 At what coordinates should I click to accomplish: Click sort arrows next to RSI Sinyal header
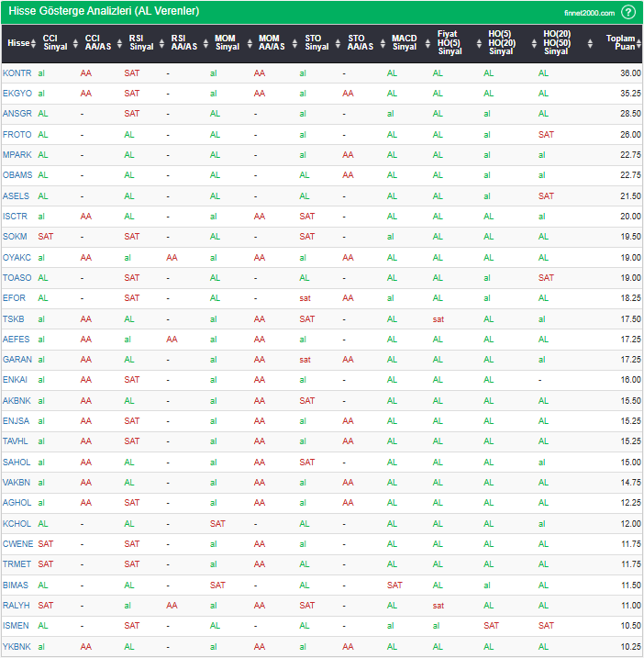pyautogui.click(x=162, y=43)
